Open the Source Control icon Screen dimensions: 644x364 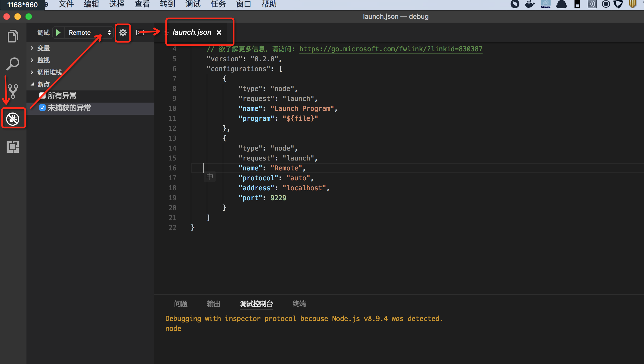pos(13,91)
